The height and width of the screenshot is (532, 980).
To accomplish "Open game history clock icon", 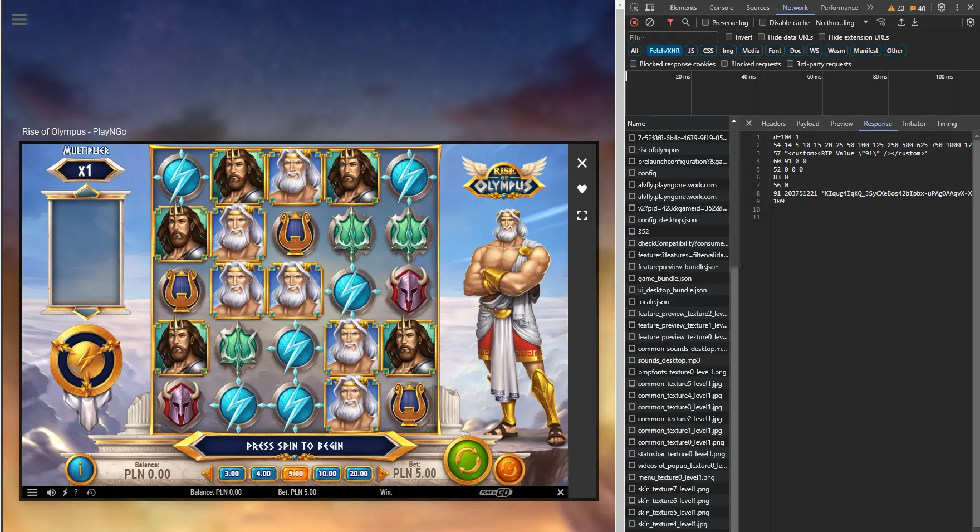I will 91,492.
